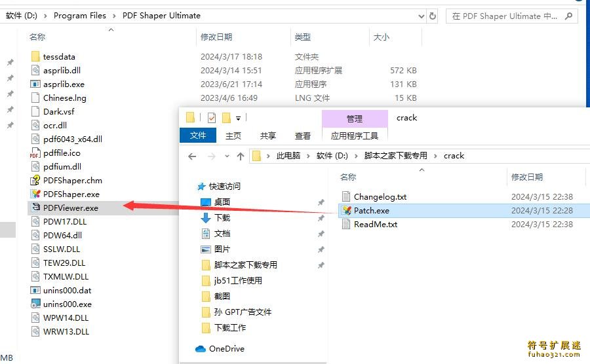The height and width of the screenshot is (364, 590).
Task: Expand the chevron after 脚本之家下载专用 in the breadcrumb
Action: click(x=435, y=156)
